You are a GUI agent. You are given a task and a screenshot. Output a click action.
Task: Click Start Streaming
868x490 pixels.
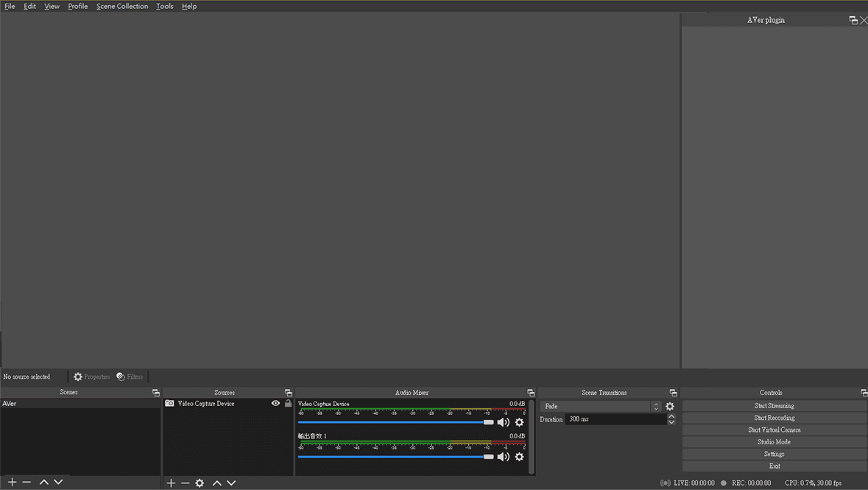[x=775, y=406]
